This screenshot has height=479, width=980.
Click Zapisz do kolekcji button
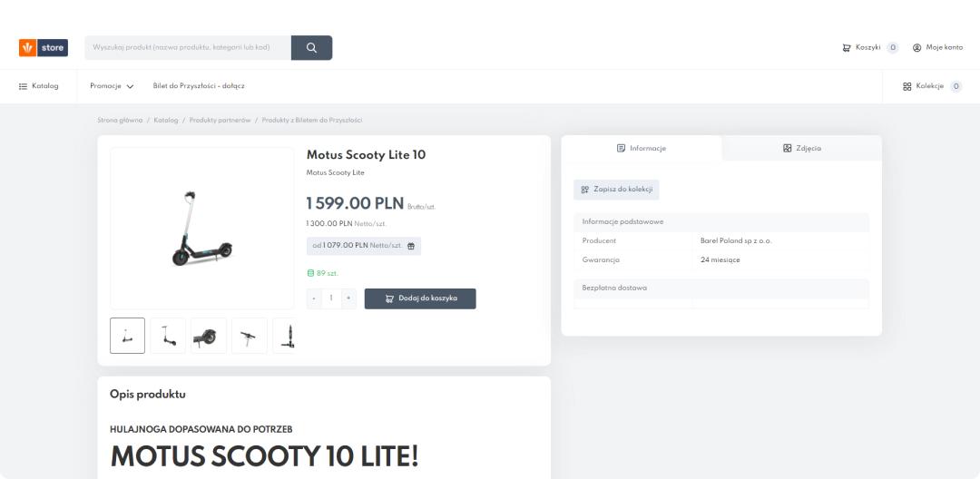[616, 190]
